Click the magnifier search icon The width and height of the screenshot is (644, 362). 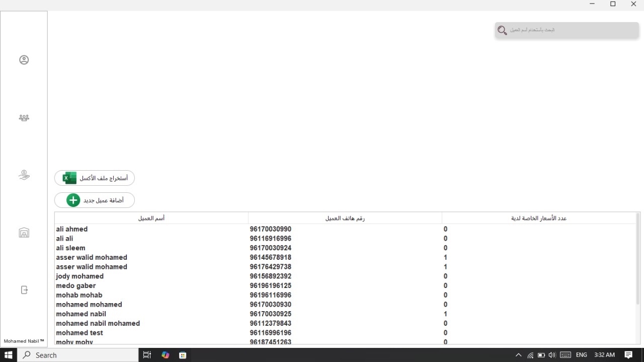[x=502, y=30]
